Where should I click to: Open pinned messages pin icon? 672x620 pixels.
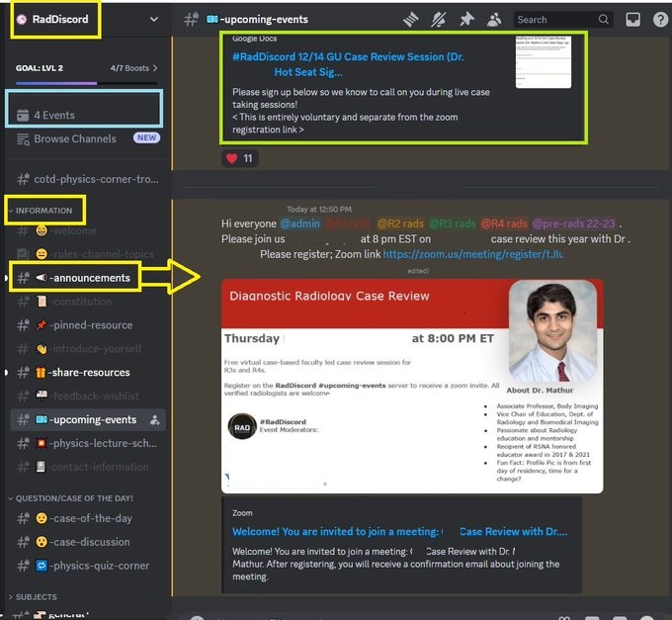[466, 20]
